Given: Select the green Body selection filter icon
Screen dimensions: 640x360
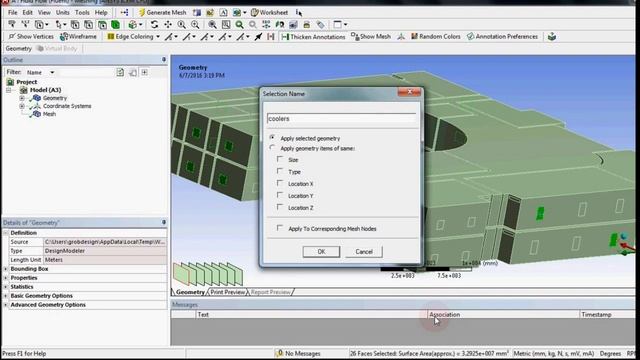Looking at the screenshot, I should click(116, 25).
